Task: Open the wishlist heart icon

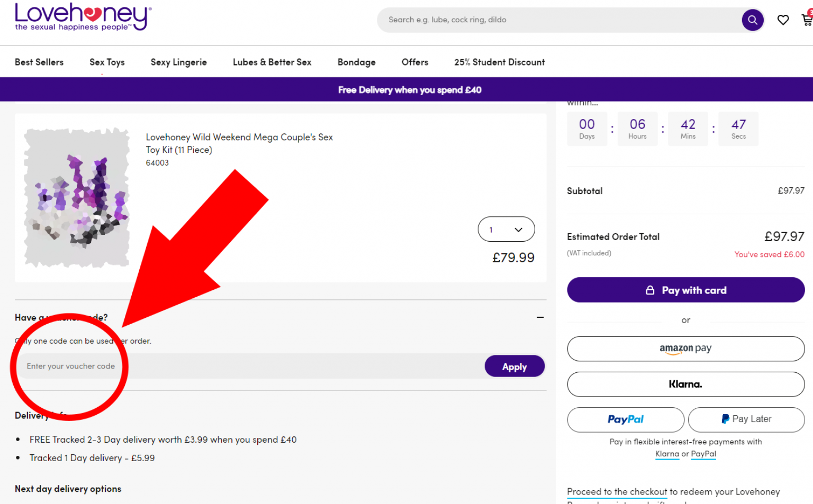Action: tap(783, 20)
